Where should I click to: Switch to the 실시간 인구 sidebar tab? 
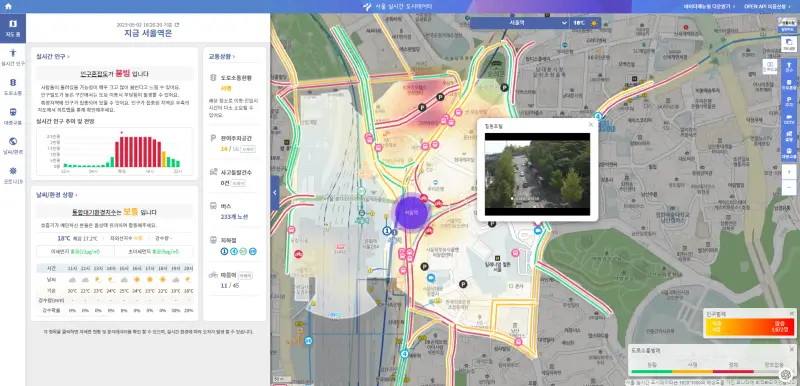click(13, 58)
